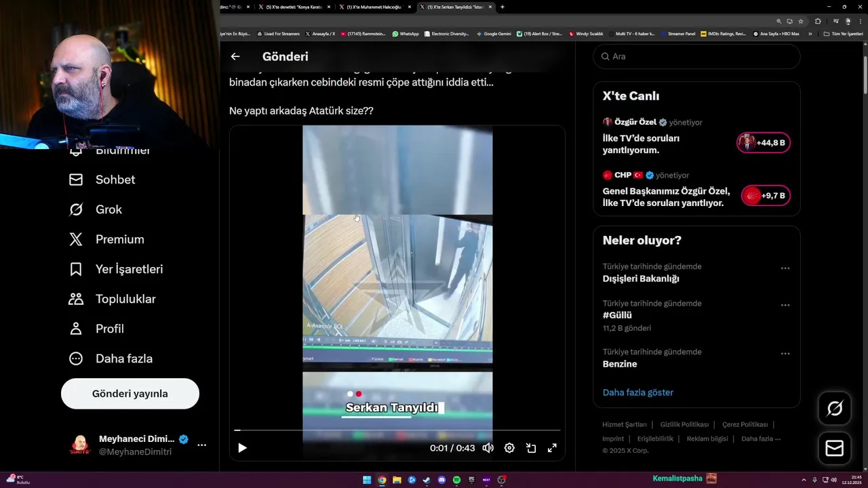Open Chrome from the taskbar

coord(382,480)
